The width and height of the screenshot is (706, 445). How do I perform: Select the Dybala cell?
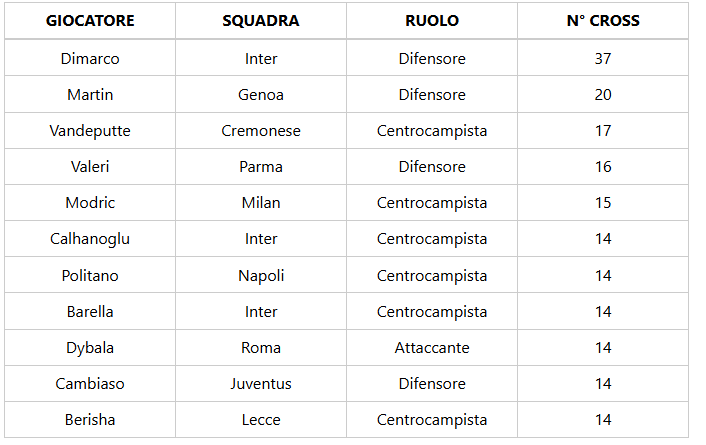pyautogui.click(x=90, y=348)
